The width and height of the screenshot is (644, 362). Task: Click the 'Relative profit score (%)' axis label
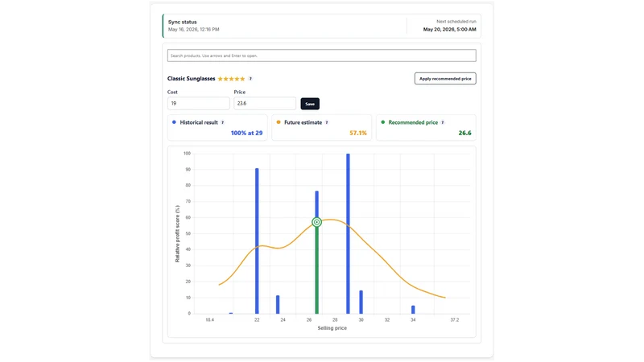pyautogui.click(x=177, y=233)
